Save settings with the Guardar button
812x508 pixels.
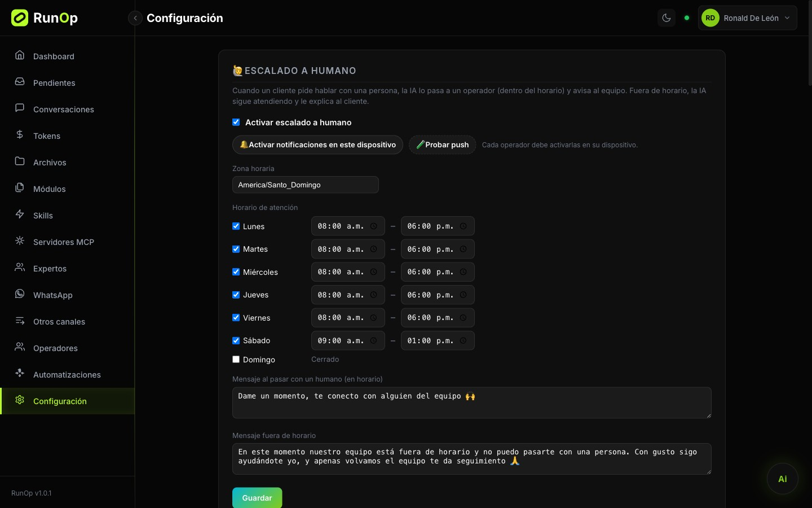pyautogui.click(x=257, y=498)
